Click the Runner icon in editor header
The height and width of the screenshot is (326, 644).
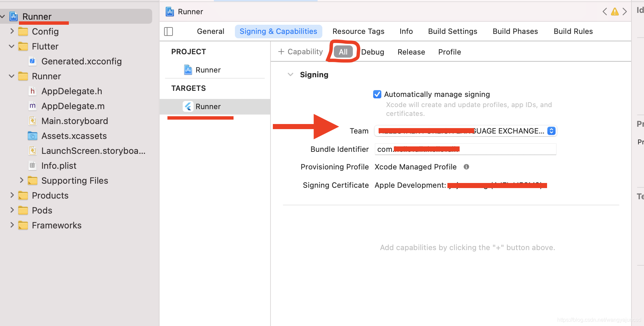[x=170, y=12]
